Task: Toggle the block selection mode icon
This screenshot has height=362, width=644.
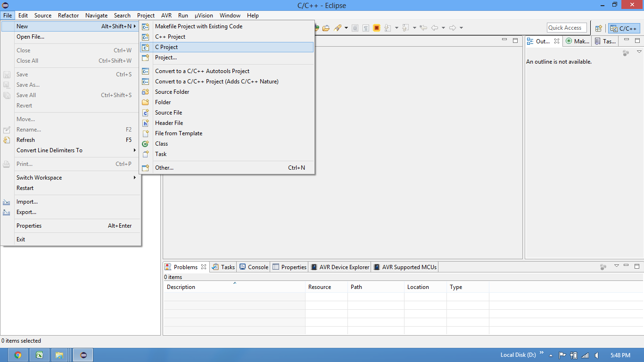Action: point(355,28)
